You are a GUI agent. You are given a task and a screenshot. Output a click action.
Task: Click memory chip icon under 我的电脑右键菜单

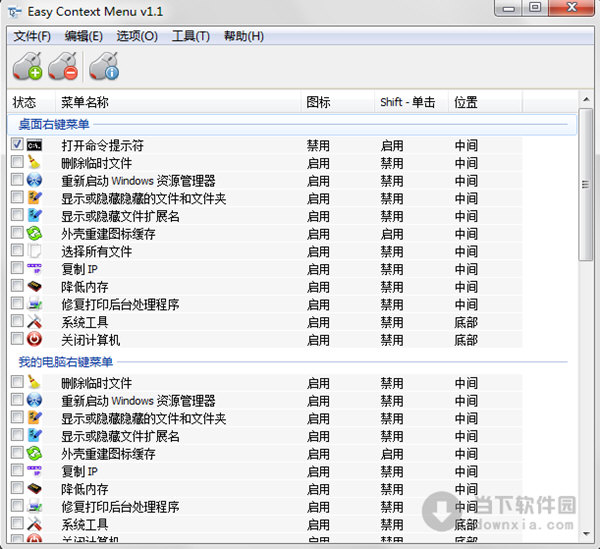pyautogui.click(x=34, y=488)
